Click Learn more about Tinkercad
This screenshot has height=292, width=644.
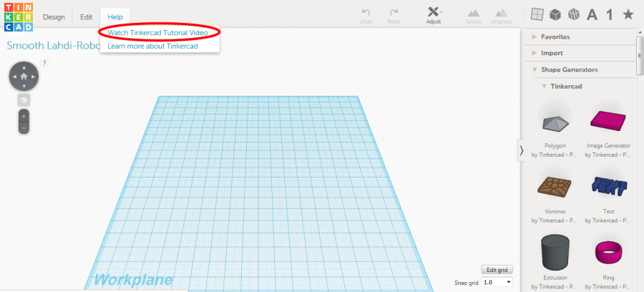click(152, 46)
